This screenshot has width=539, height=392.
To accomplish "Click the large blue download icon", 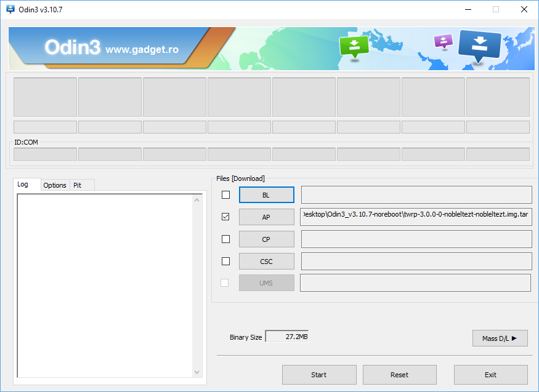I will (480, 44).
